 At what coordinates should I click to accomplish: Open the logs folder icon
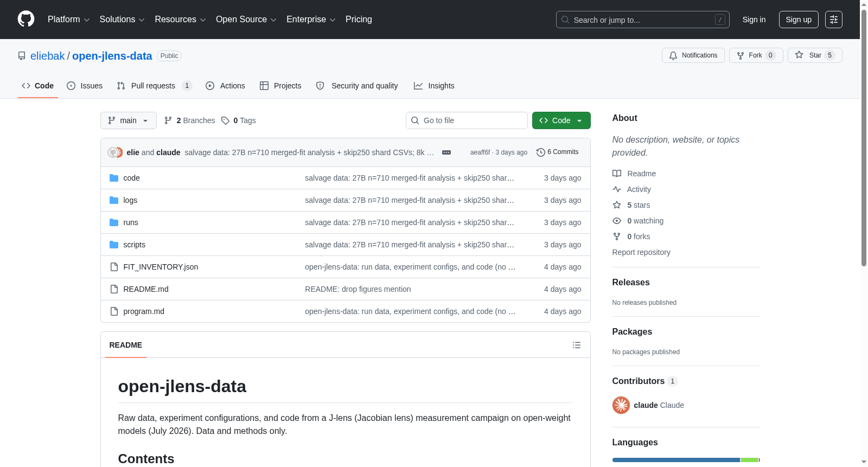(x=114, y=200)
